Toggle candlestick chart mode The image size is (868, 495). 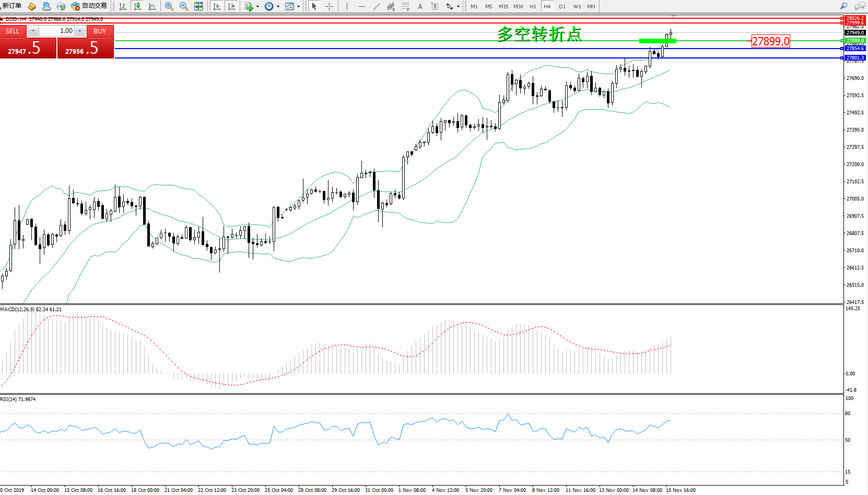(137, 6)
